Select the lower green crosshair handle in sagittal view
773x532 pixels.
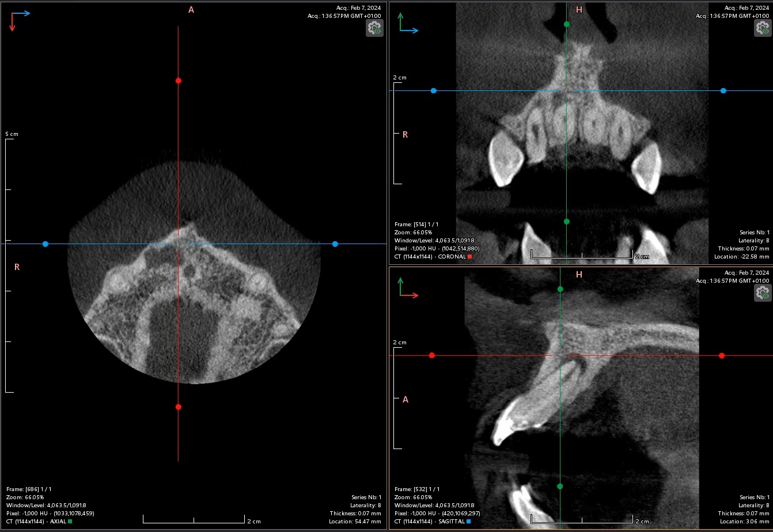(x=560, y=487)
